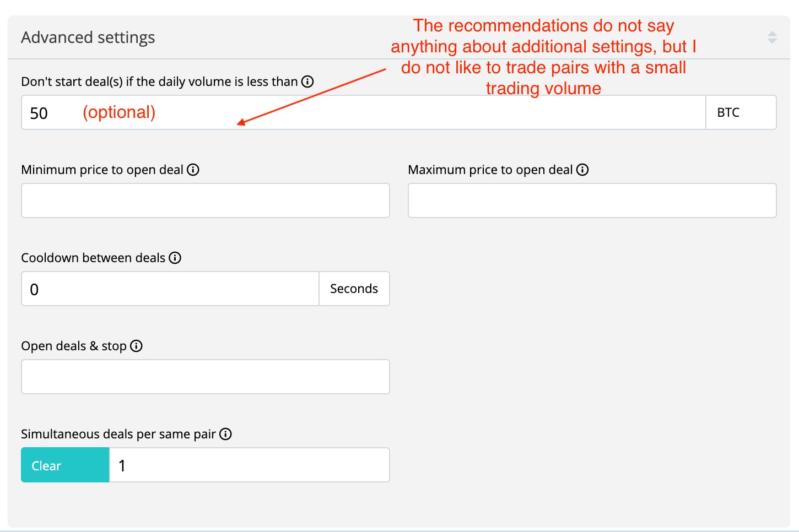
Task: Click the BTC currency unit box
Action: pos(741,113)
